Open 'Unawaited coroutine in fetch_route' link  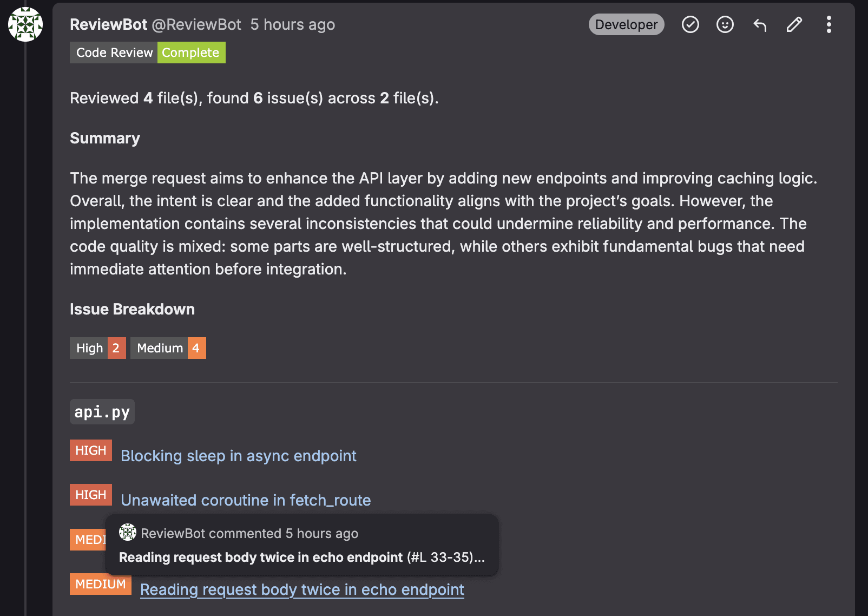pos(246,500)
